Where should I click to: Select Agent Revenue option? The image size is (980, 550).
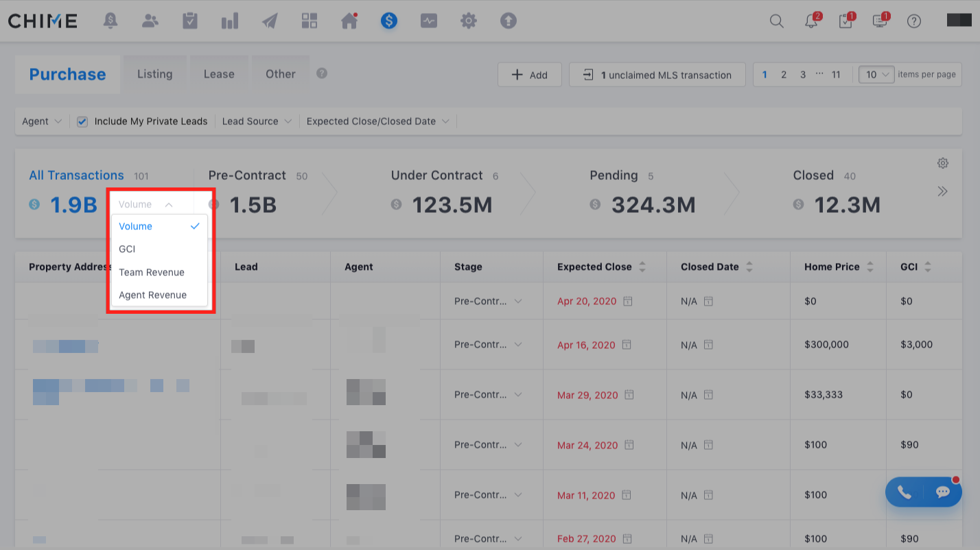159,295
